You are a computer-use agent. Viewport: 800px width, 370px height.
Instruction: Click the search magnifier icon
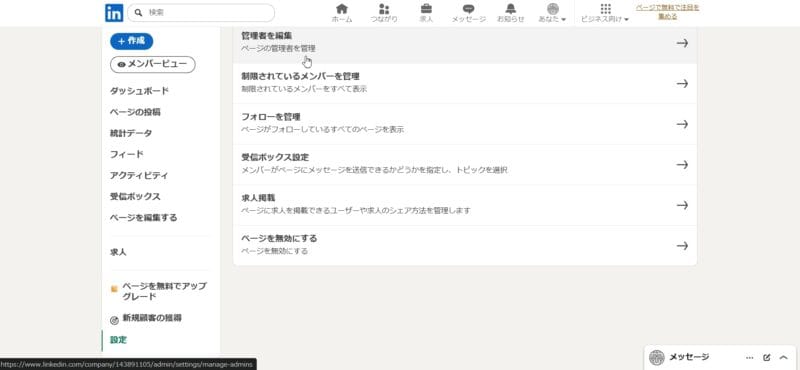[139, 13]
